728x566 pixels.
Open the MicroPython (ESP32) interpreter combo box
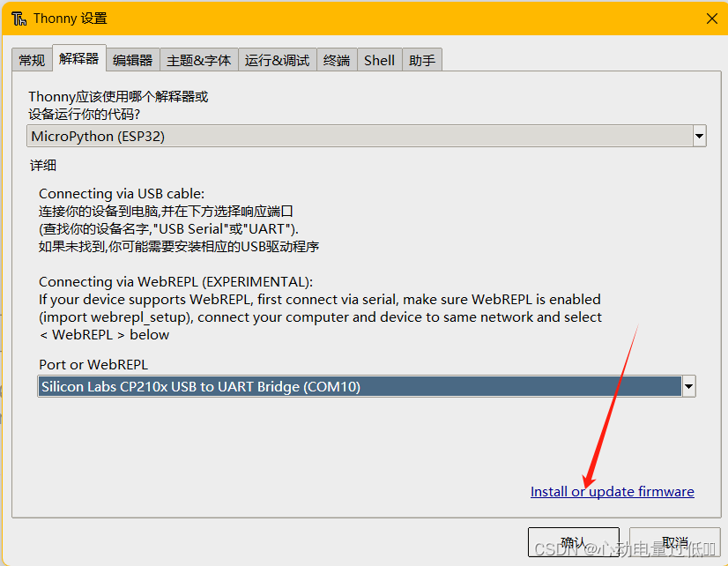click(367, 136)
